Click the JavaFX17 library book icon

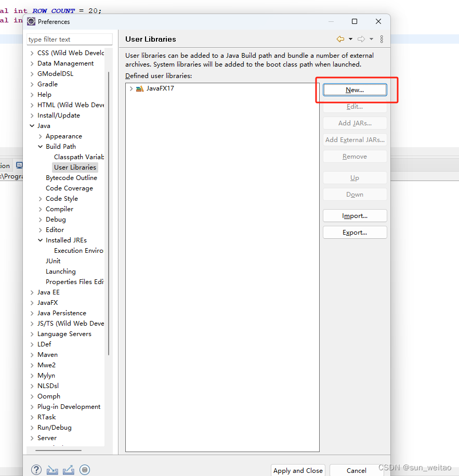tap(140, 88)
